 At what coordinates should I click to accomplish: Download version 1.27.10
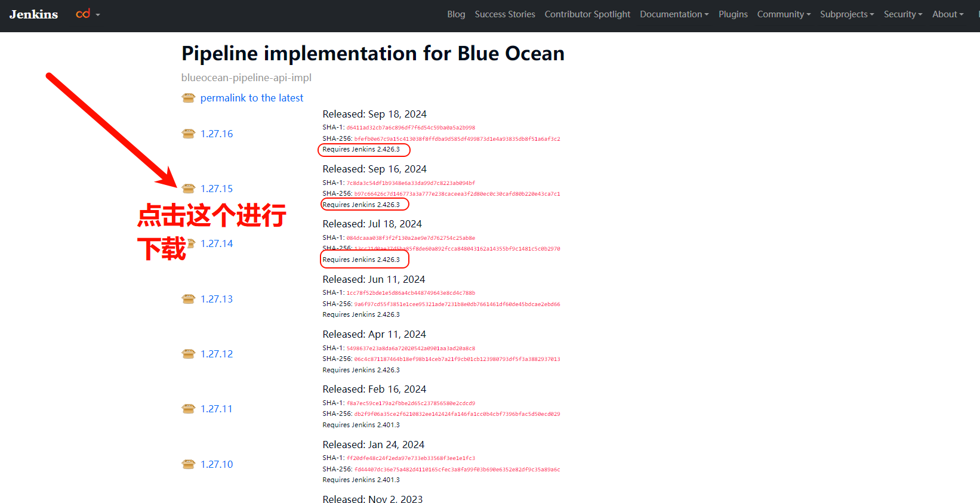pos(217,464)
